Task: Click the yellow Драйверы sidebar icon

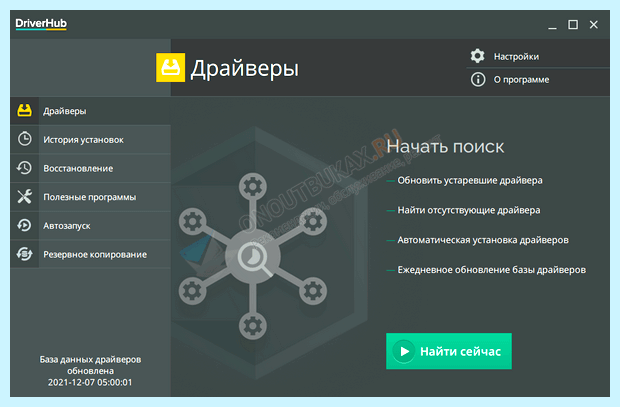Action: (x=25, y=111)
